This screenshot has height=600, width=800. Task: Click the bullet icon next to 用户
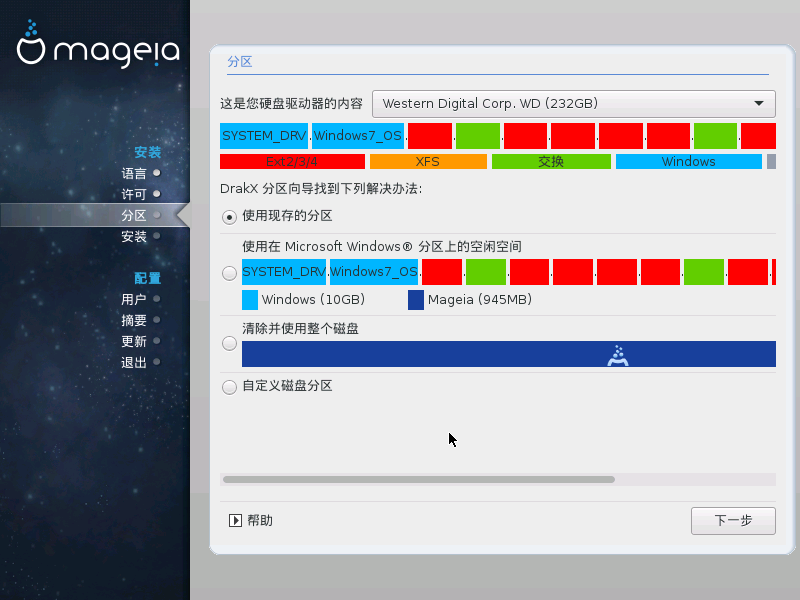(x=157, y=299)
